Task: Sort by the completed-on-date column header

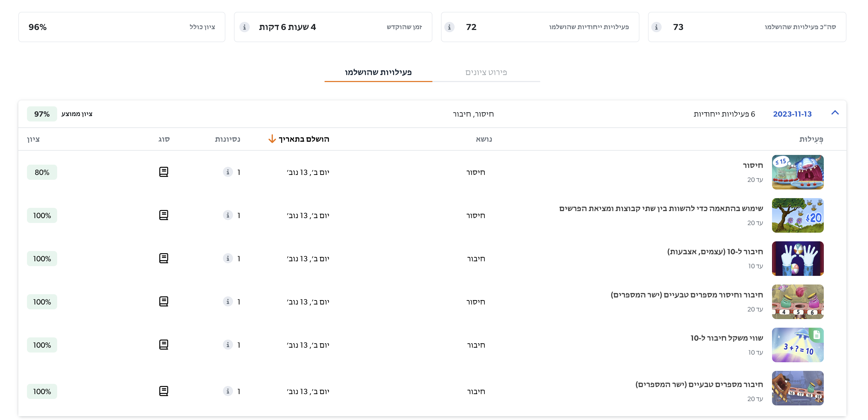Action: [x=304, y=139]
